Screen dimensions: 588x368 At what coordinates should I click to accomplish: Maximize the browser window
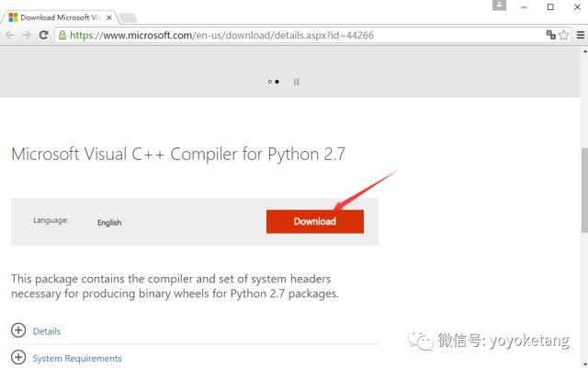550,7
